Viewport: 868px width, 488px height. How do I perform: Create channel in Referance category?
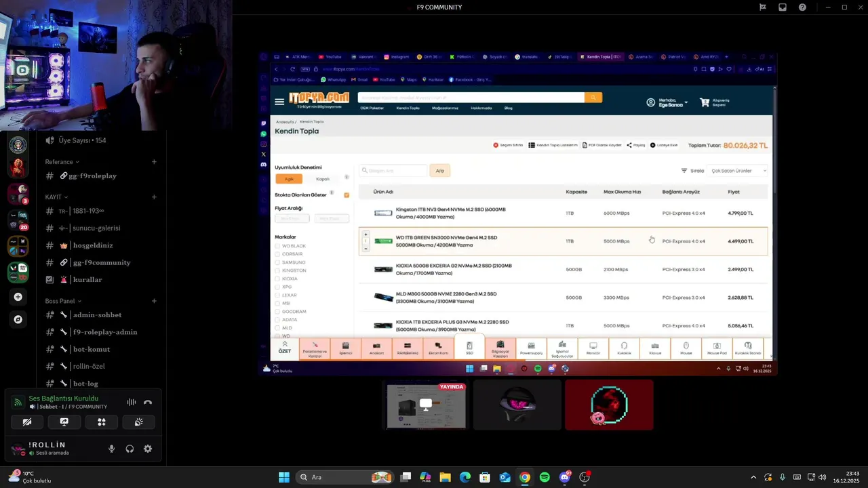pos(154,162)
